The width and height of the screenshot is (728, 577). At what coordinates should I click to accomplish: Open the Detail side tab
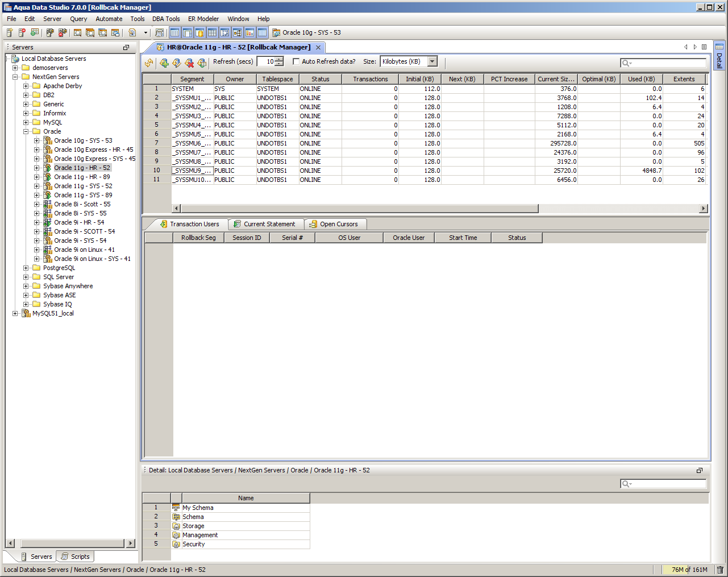[x=719, y=55]
